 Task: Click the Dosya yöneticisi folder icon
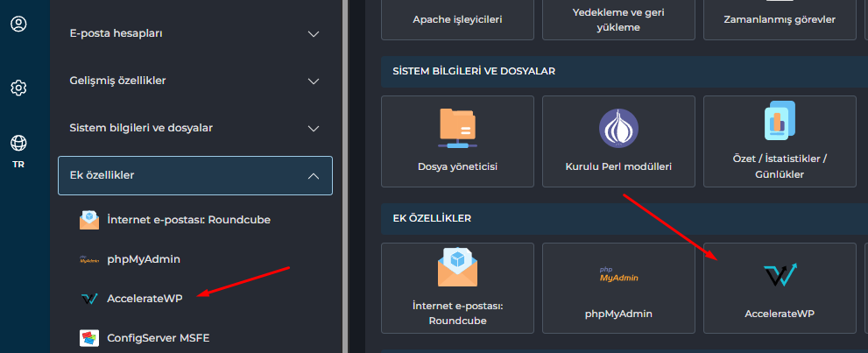(457, 129)
